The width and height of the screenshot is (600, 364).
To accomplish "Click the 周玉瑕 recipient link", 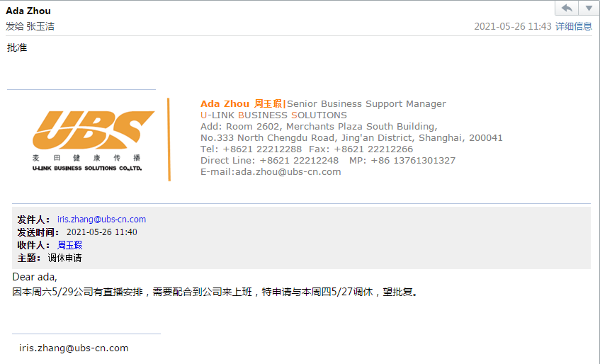I will 69,245.
